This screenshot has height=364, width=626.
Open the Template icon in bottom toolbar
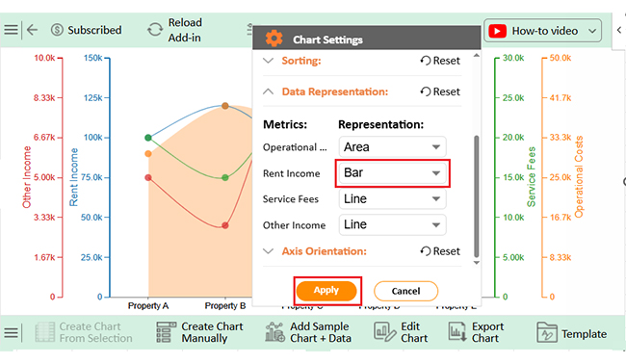coord(547,332)
